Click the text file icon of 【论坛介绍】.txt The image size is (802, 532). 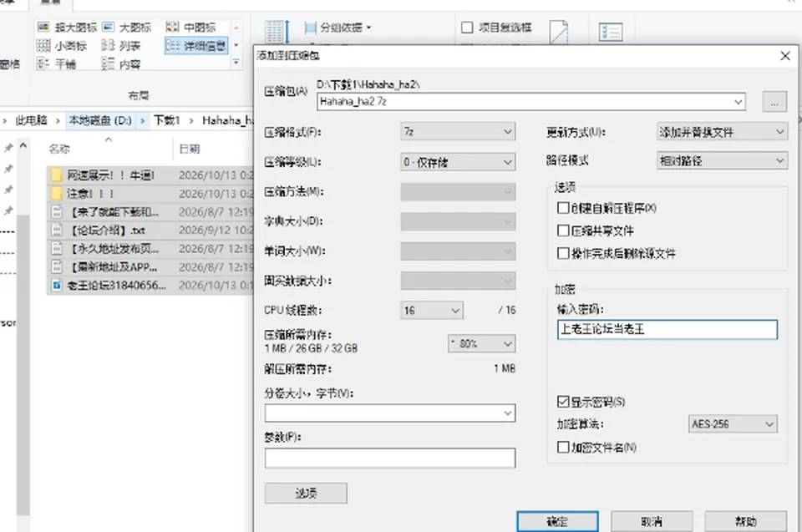coord(57,231)
